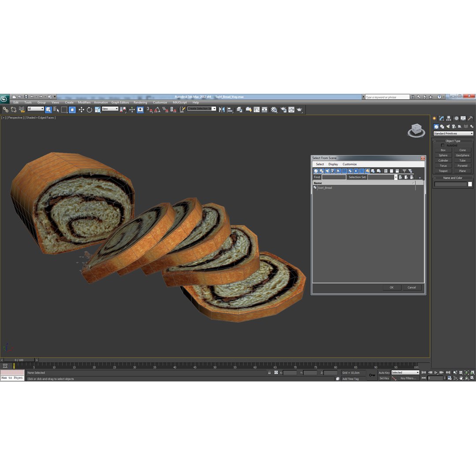Click the Bind to Space Warp tool
The image size is (476, 476).
(x=22, y=110)
